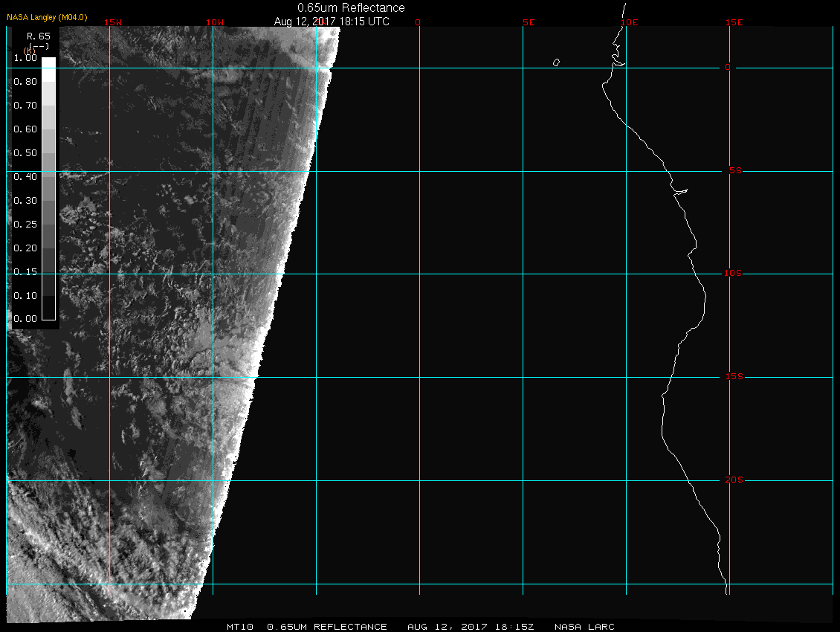Click the "5S" latitude label
Screen dimensions: 840x632
735,170
